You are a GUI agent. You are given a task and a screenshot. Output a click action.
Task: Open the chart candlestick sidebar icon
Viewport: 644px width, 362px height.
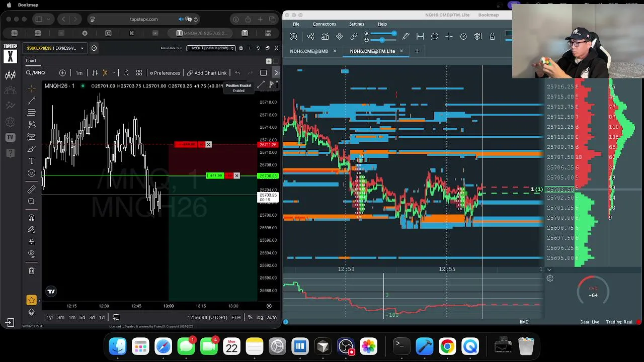pos(10,75)
